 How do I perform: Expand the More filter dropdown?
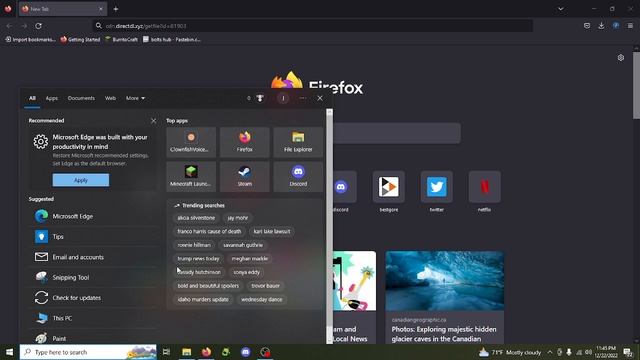(135, 98)
